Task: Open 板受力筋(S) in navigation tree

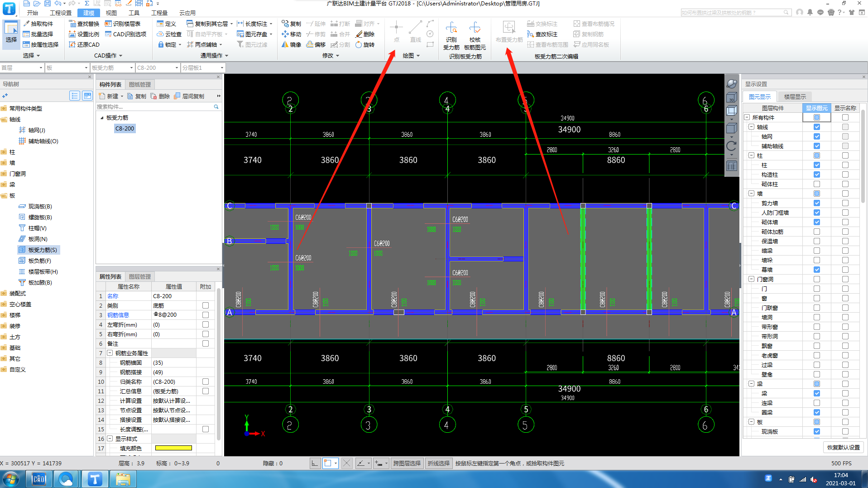Action: (x=38, y=250)
